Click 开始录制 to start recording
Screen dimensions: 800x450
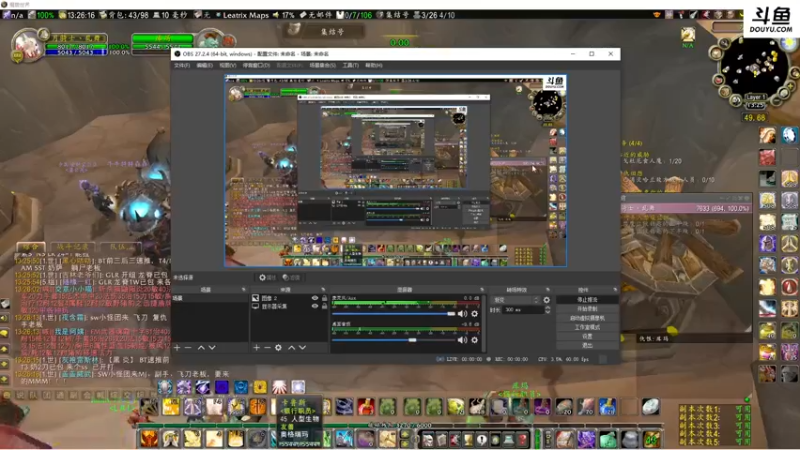pyautogui.click(x=587, y=309)
